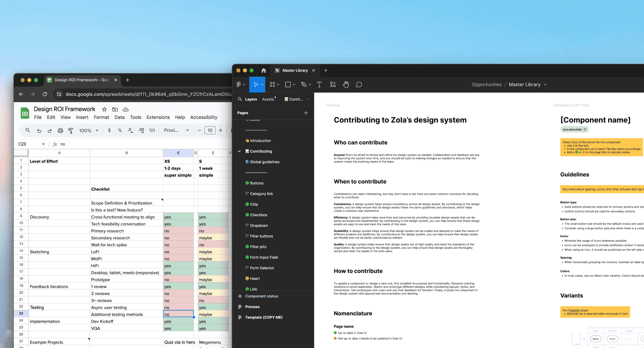Select the Frame tool in Figma
Viewport: 644px width, 348px height.
(273, 85)
